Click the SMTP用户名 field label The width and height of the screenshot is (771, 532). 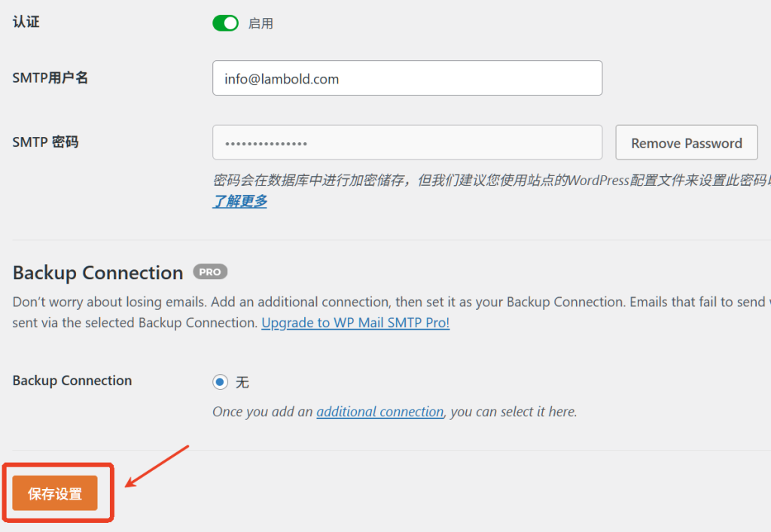pyautogui.click(x=50, y=78)
